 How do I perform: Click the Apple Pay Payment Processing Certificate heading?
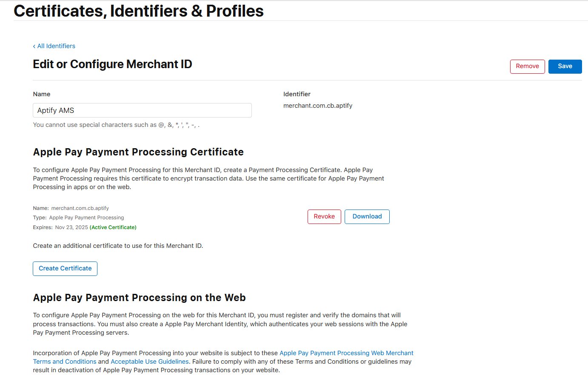pyautogui.click(x=138, y=152)
